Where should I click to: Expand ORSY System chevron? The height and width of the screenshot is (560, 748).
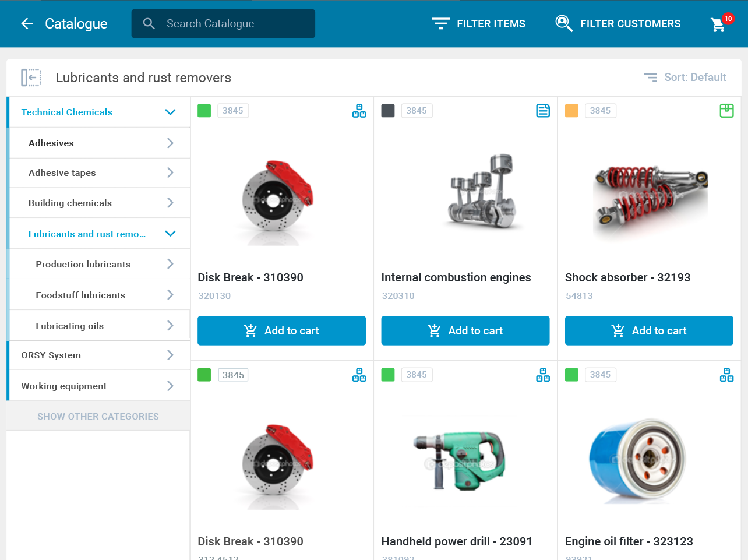click(170, 355)
